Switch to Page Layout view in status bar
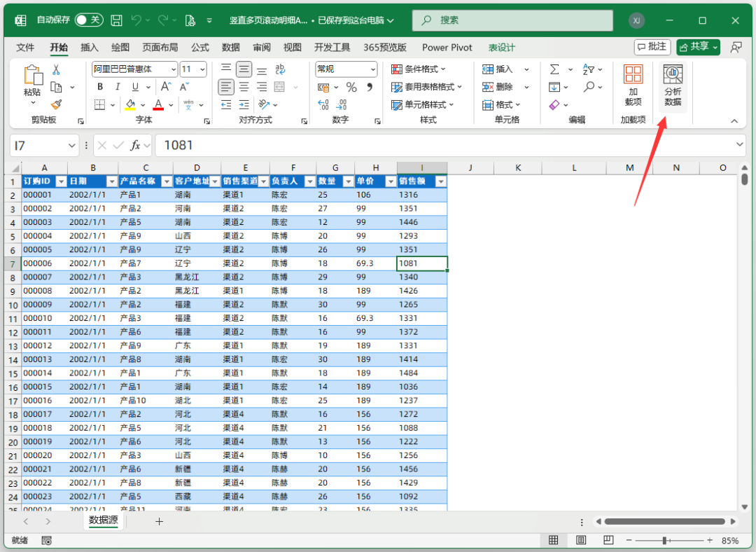 581,540
